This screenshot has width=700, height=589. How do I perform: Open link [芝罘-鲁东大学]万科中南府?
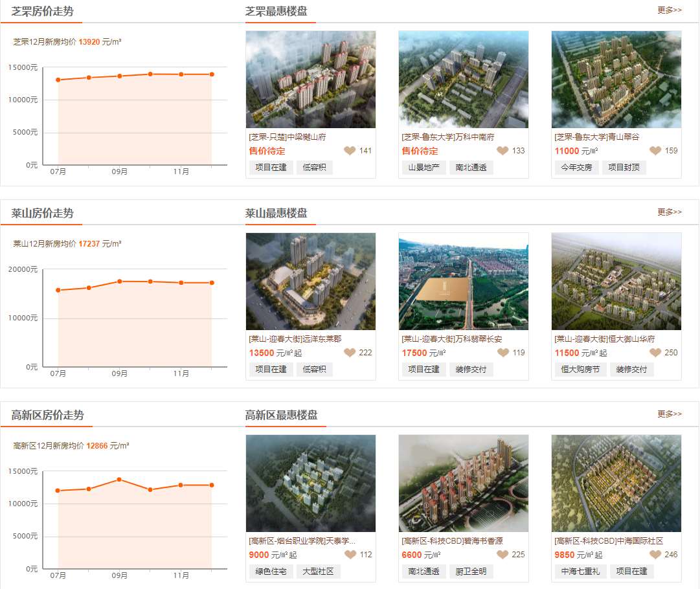447,137
